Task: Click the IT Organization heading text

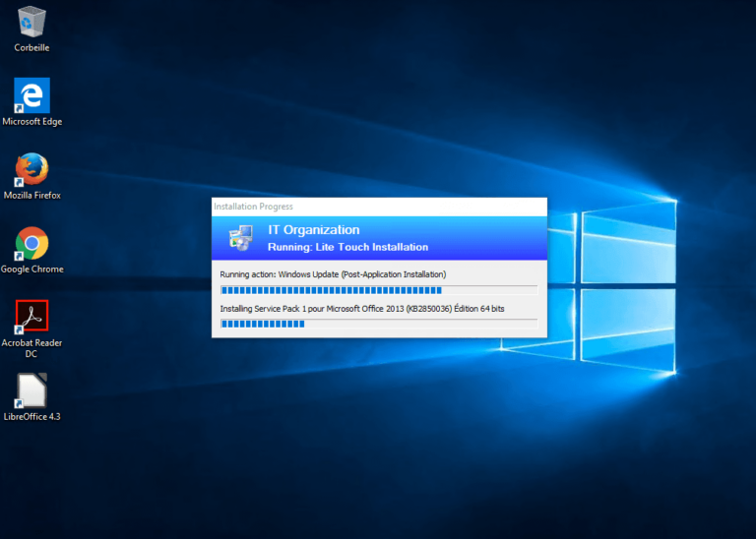Action: point(314,230)
